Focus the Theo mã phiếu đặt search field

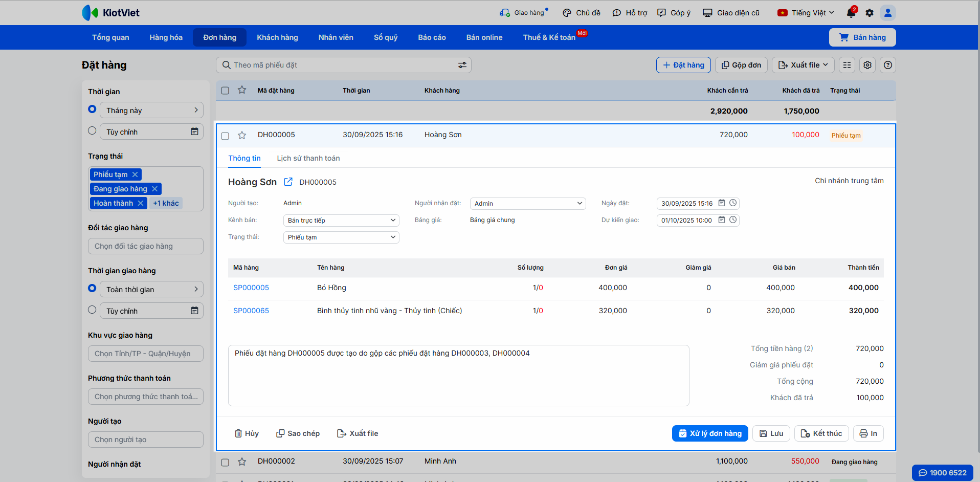[x=338, y=65]
